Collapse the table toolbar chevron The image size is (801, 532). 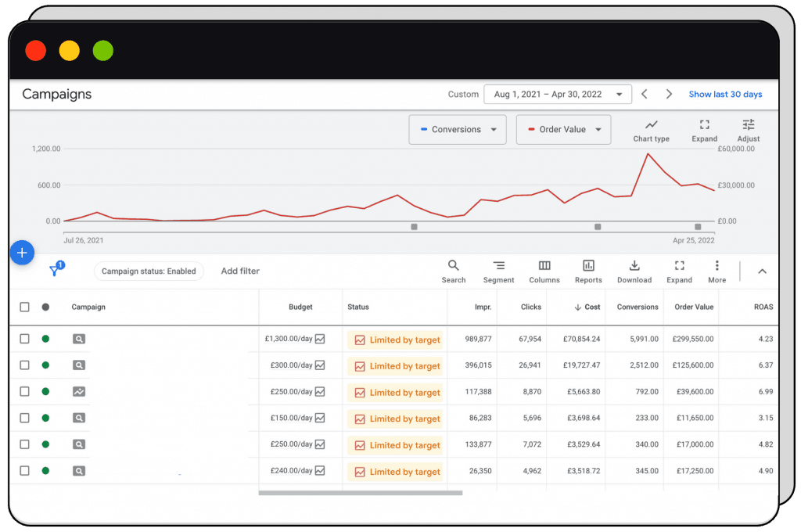pyautogui.click(x=762, y=271)
